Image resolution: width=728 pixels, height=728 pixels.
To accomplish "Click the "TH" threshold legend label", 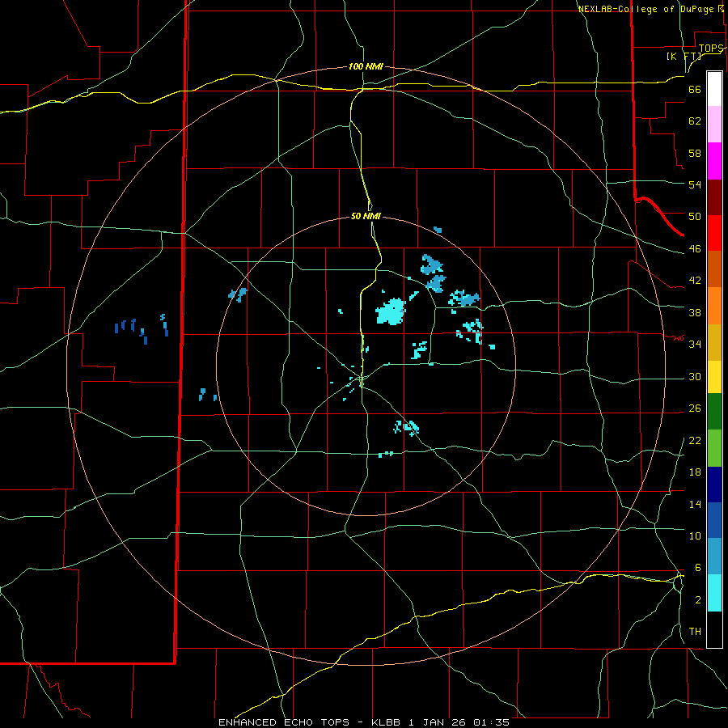I will pyautogui.click(x=695, y=631).
